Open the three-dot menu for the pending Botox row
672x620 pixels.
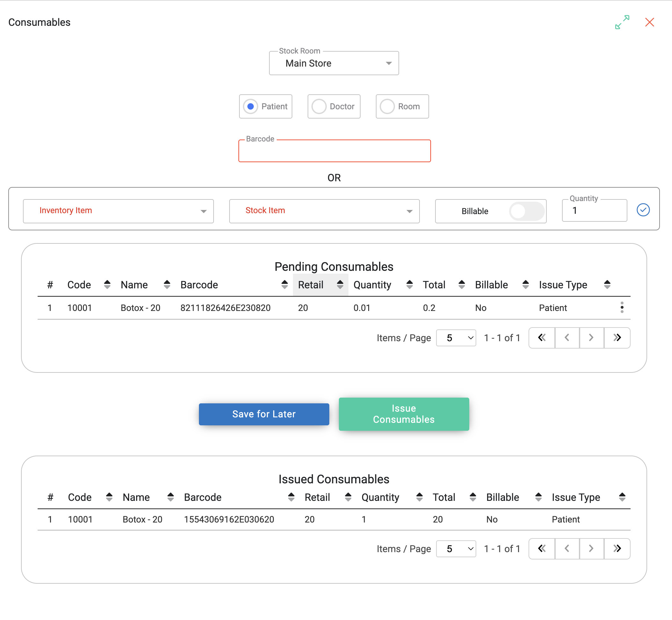(x=622, y=307)
